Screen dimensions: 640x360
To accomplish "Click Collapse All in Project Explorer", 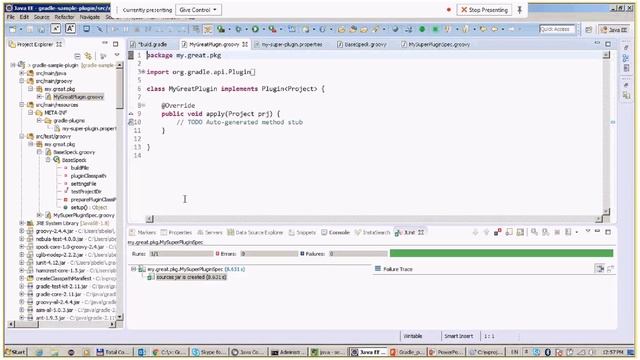I will pos(77,56).
